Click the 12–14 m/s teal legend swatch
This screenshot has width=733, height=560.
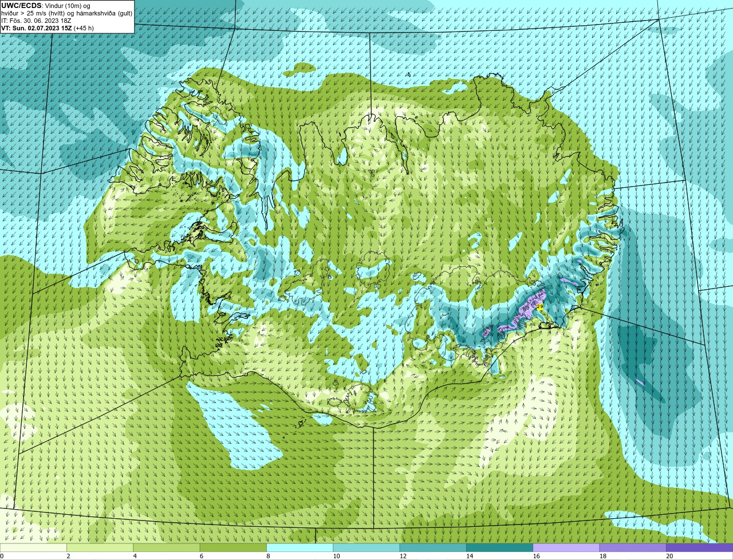433,547
